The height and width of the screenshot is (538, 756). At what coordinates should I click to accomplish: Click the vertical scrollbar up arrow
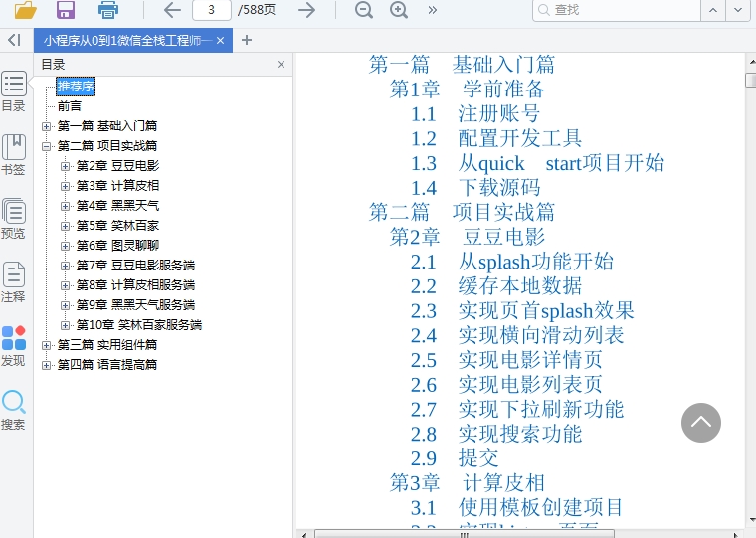[x=751, y=63]
